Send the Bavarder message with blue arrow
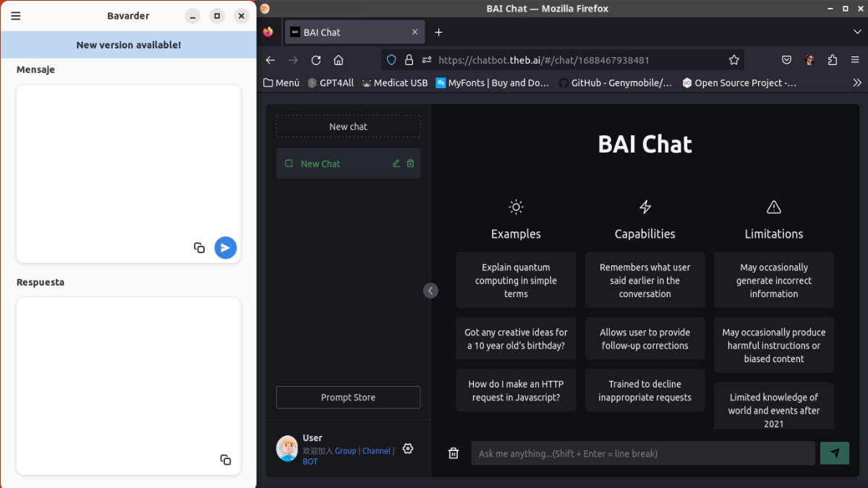Viewport: 868px width, 488px height. [x=225, y=247]
